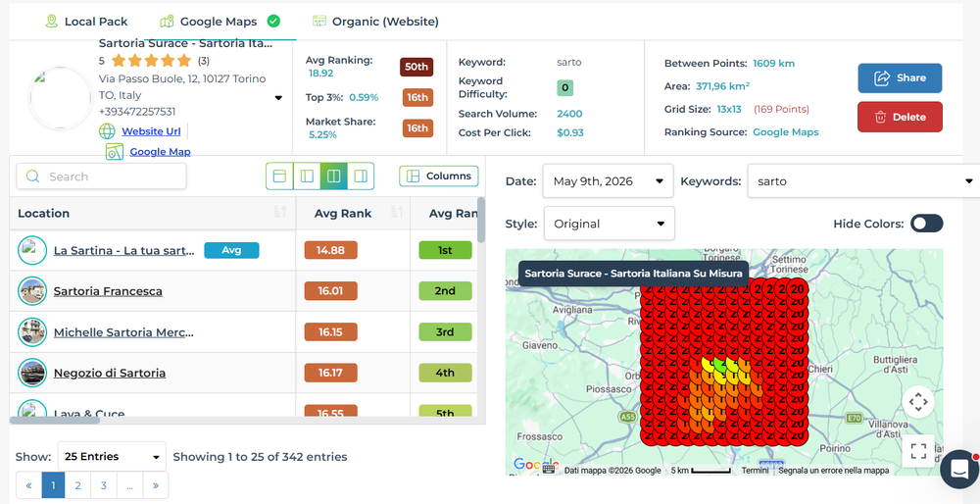This screenshot has height=504, width=980.
Task: Click the globe icon beside Website Url
Action: coord(108,131)
